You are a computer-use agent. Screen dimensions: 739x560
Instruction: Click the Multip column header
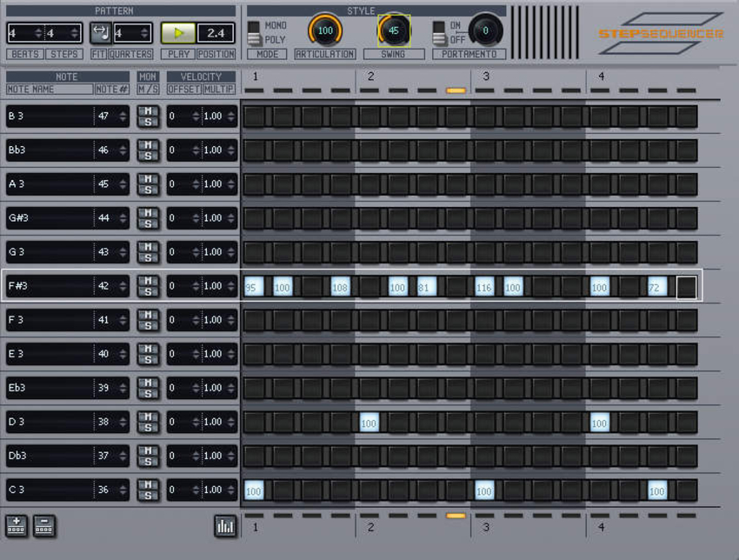coord(219,89)
